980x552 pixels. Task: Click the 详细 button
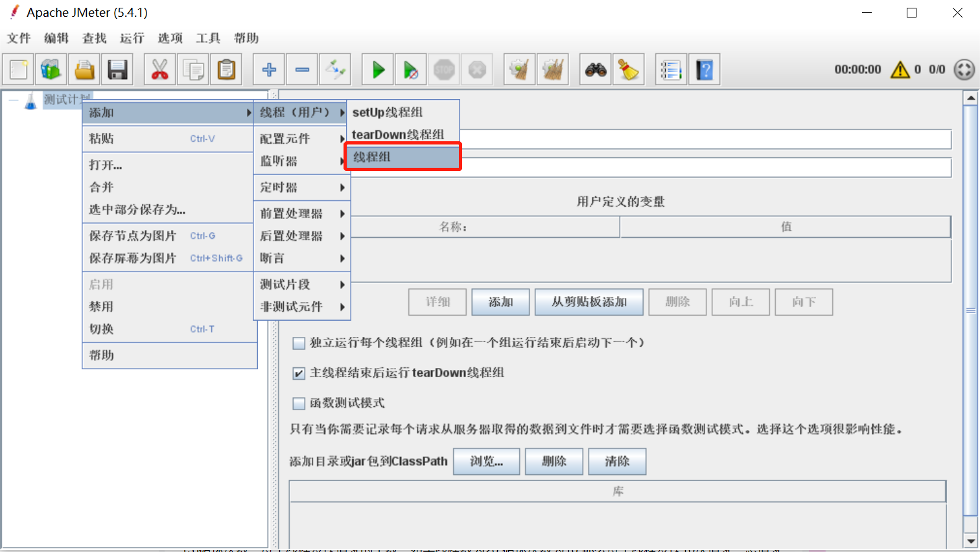coord(437,302)
